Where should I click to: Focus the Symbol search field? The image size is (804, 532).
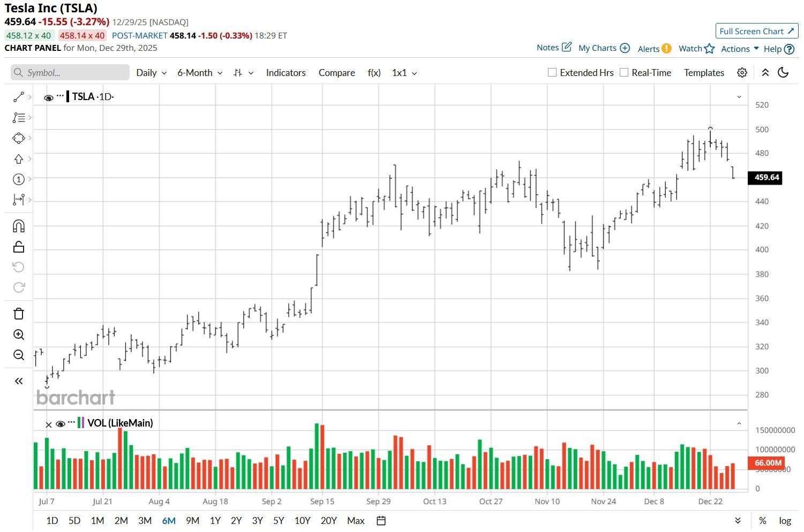tap(70, 72)
